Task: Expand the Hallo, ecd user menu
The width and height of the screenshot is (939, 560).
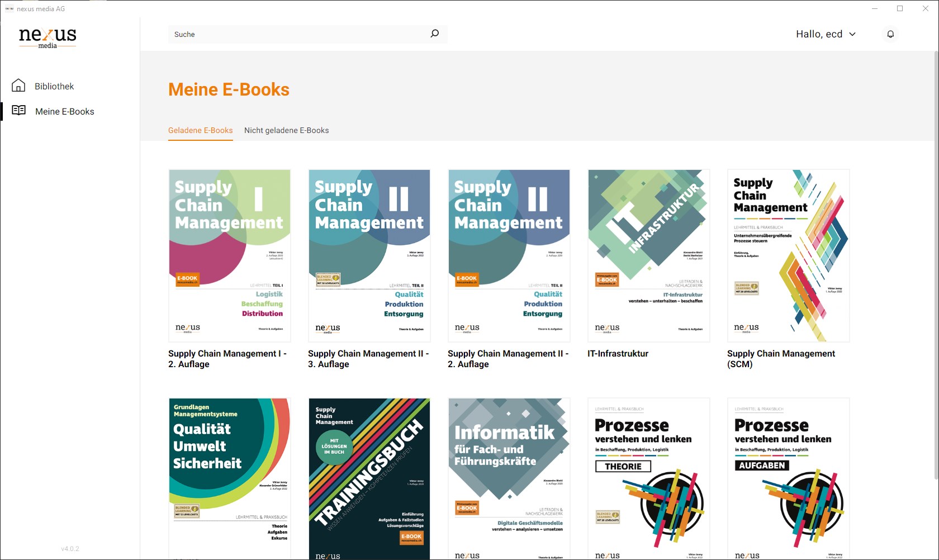Action: tap(826, 34)
